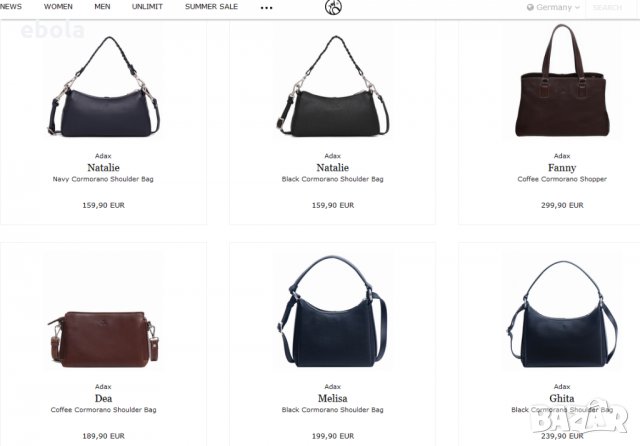Open the Men menu

click(x=102, y=7)
